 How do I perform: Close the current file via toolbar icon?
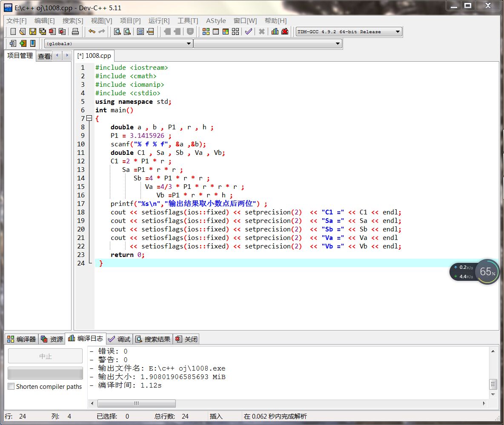(52, 31)
